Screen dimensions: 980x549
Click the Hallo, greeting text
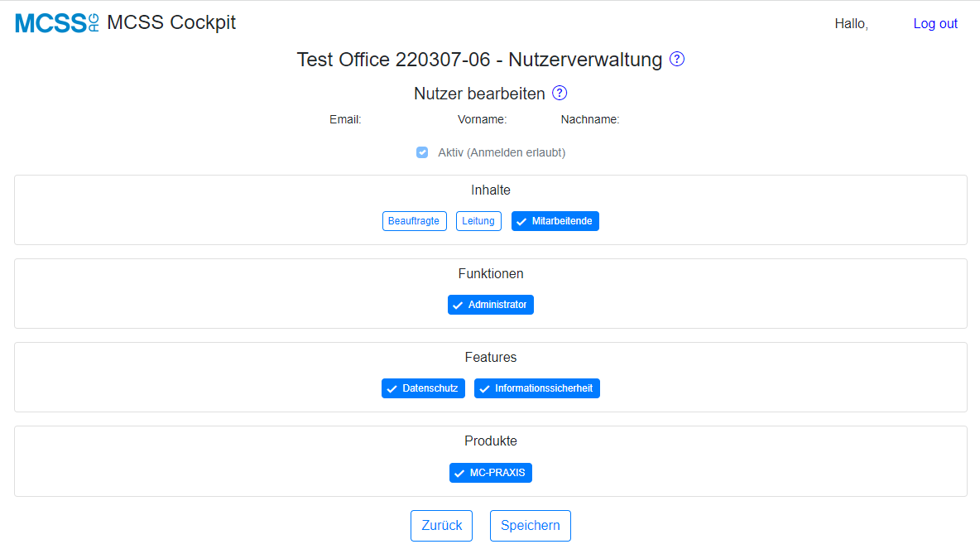coord(851,24)
